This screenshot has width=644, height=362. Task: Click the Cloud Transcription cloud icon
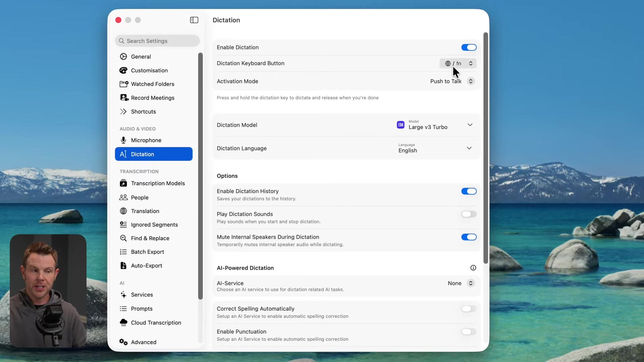point(123,322)
